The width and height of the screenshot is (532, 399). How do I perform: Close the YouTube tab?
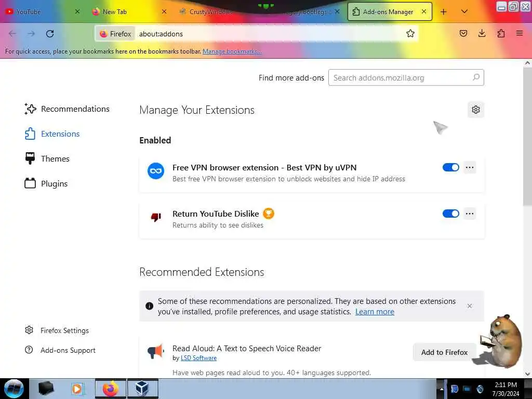click(77, 11)
